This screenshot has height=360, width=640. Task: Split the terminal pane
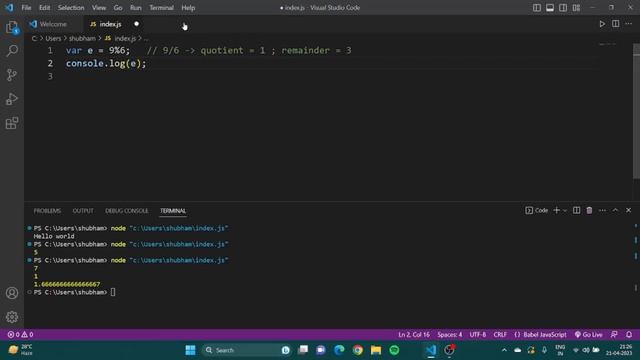click(x=576, y=210)
